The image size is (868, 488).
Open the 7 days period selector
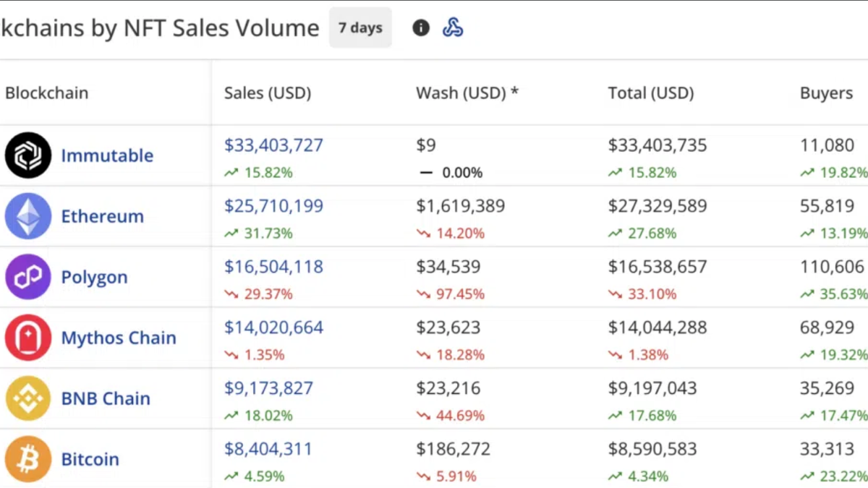tap(360, 28)
